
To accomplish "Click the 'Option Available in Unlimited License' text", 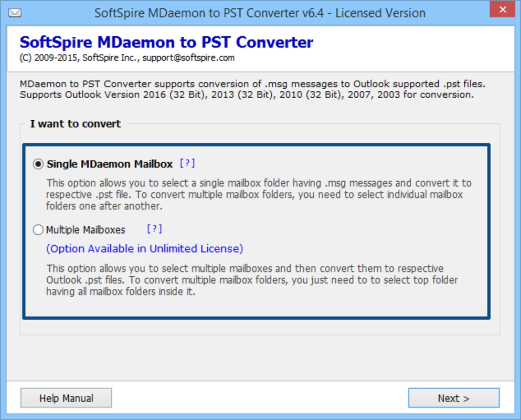I will (144, 249).
